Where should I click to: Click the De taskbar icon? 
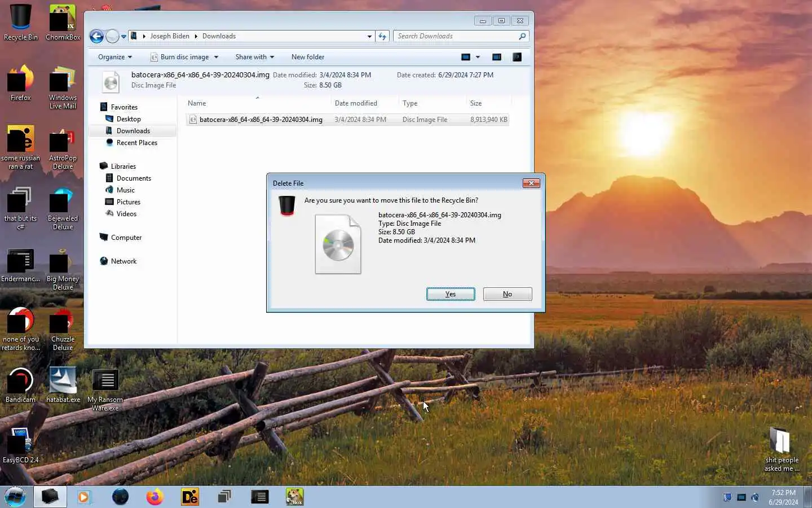[x=190, y=497]
